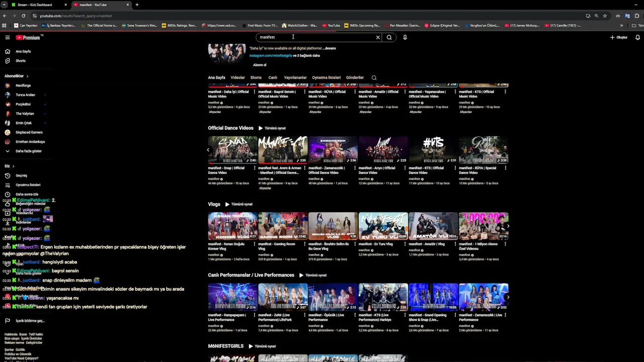Open IMDb: Ratings, Reviews bookmark

tap(179, 25)
